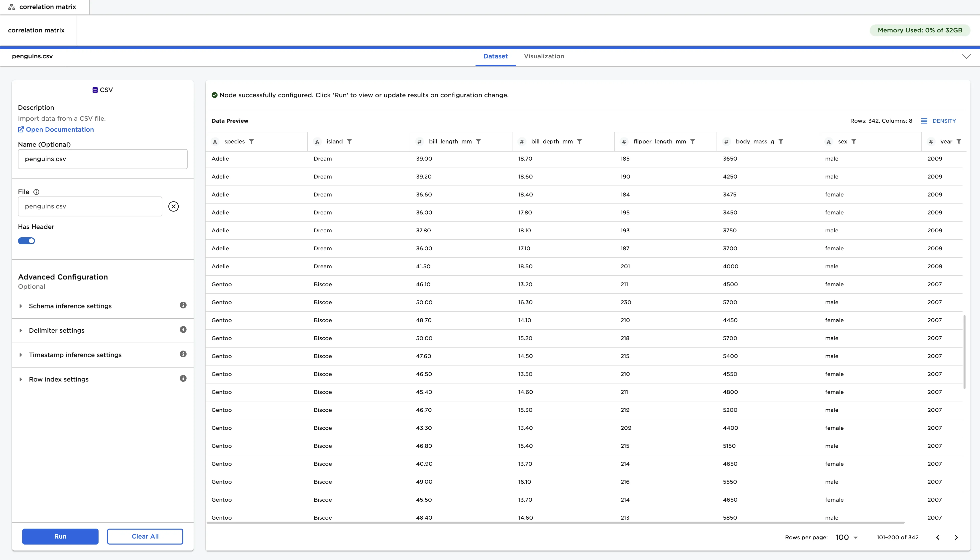
Task: Select the penguins.csv node tab
Action: (32, 56)
